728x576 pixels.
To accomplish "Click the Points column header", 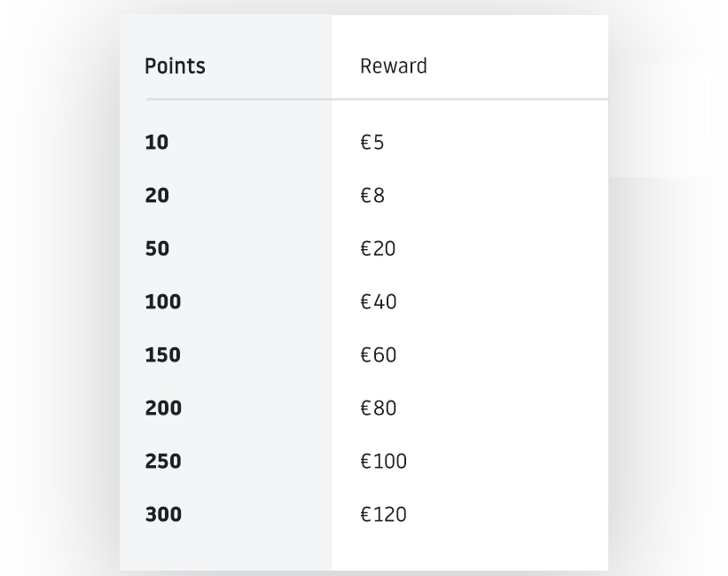I will click(x=175, y=66).
